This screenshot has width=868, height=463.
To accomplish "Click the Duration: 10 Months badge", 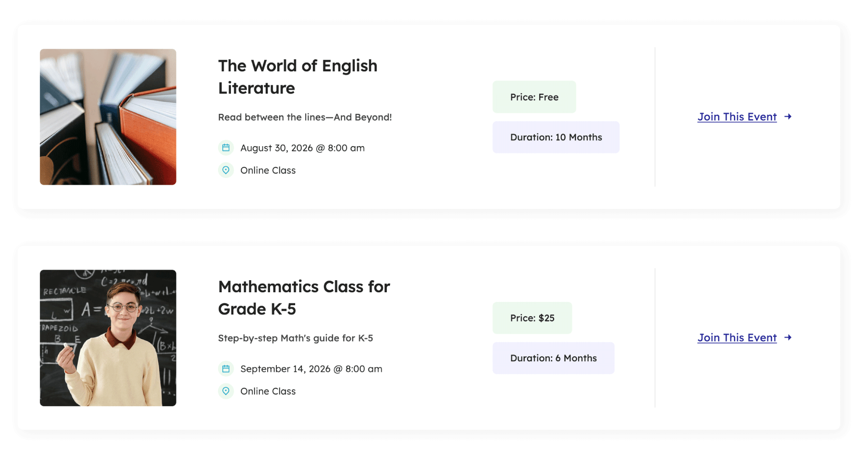I will click(556, 137).
